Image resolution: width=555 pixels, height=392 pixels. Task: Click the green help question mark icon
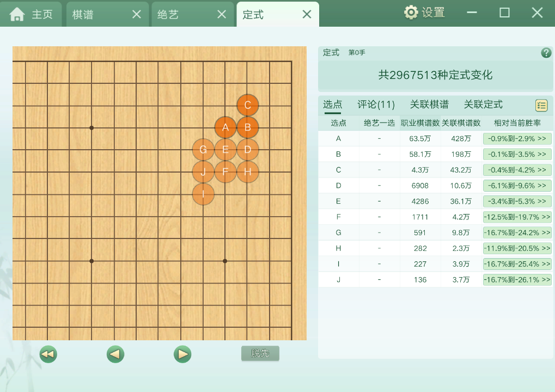point(546,53)
